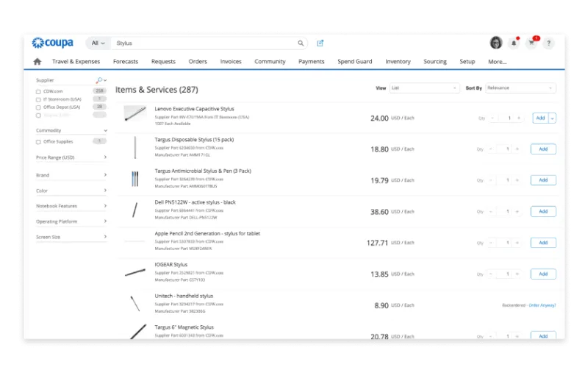This screenshot has height=373, width=588.
Task: Open the Community tab
Action: point(270,62)
